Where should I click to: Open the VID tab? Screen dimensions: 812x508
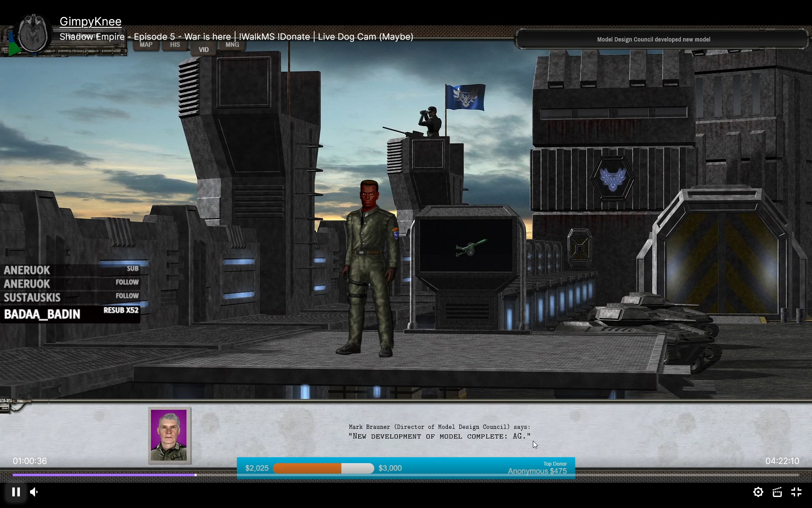pyautogui.click(x=204, y=50)
